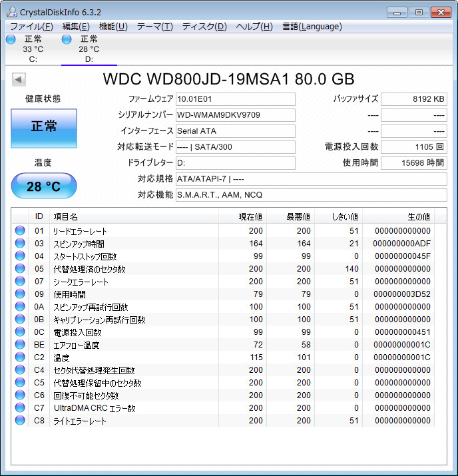Click the previous disk arrow button
This screenshot has width=458, height=476.
(19, 79)
